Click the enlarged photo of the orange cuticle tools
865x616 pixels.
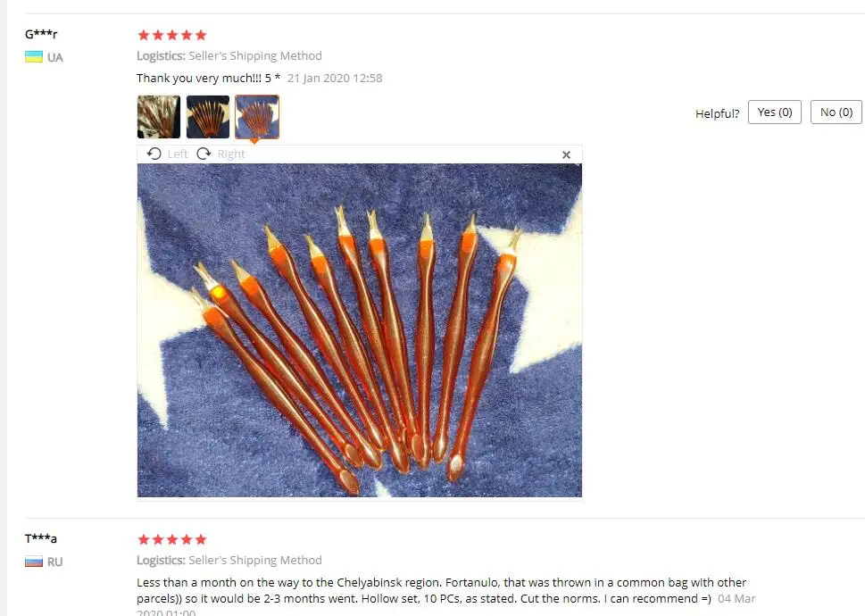click(360, 330)
